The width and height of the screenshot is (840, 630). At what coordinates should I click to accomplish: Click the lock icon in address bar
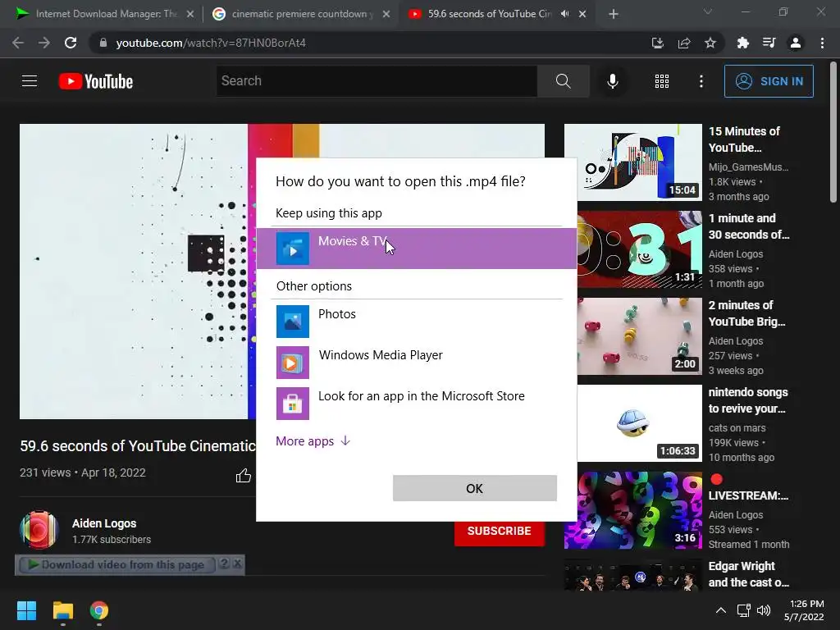(103, 43)
